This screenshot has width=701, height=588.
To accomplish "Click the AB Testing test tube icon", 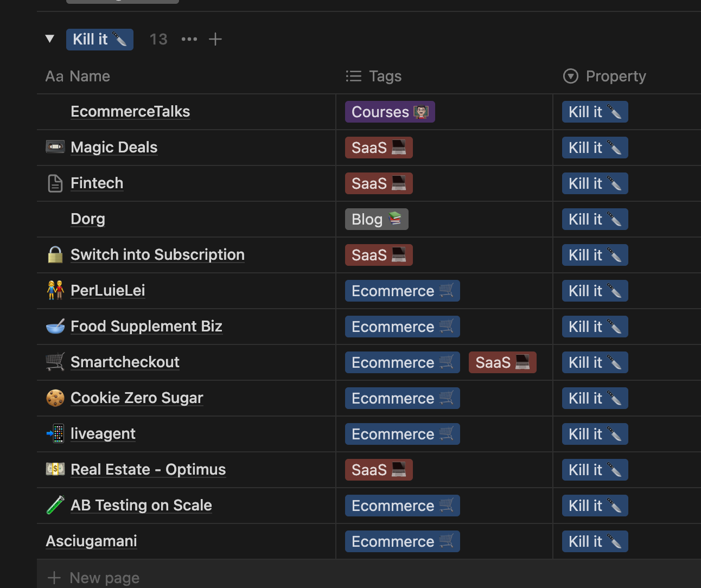I will coord(55,505).
